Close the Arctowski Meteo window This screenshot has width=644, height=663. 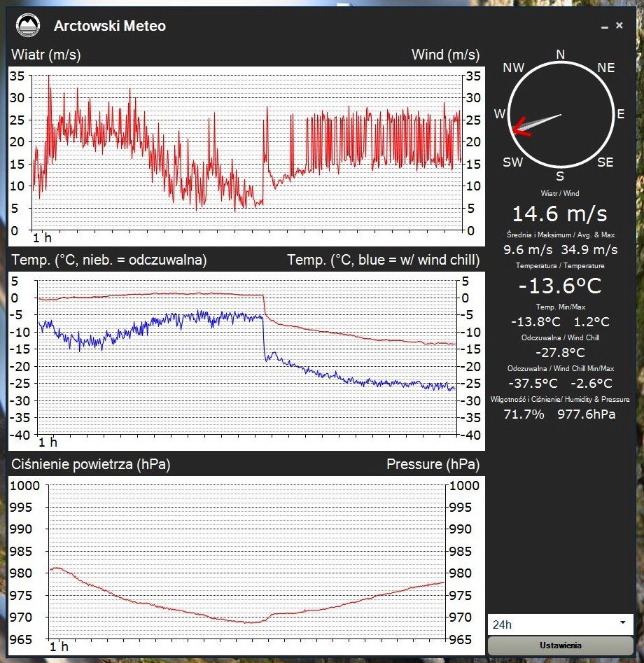(619, 25)
